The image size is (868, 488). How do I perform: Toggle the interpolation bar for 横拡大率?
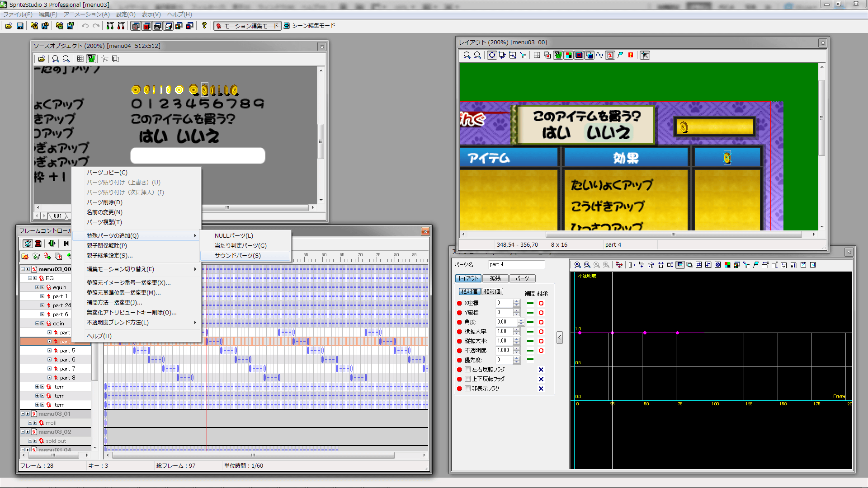[530, 332]
